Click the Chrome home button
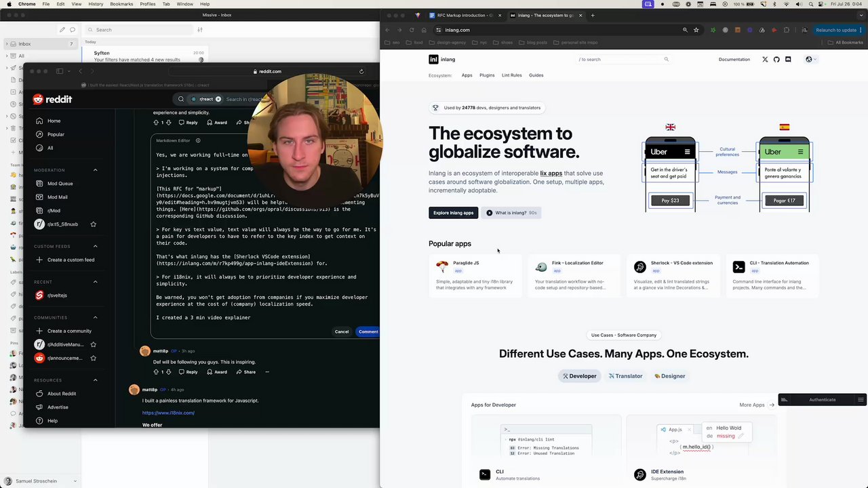Viewport: 868px width, 488px height. 424,30
